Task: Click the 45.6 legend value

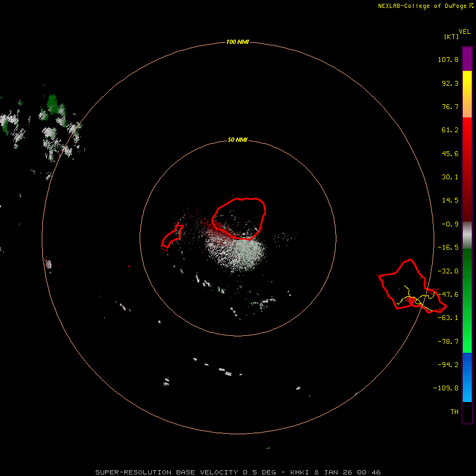Action: [x=450, y=153]
